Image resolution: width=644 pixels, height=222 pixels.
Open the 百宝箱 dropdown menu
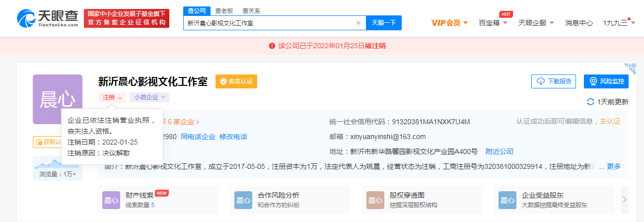(x=493, y=23)
